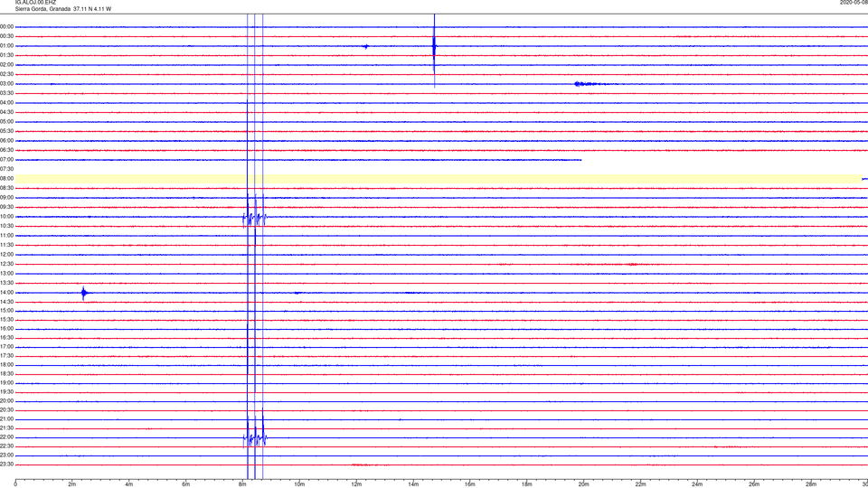Click the 4m tick label on time axis
This screenshot has height=488, width=868.
129,484
